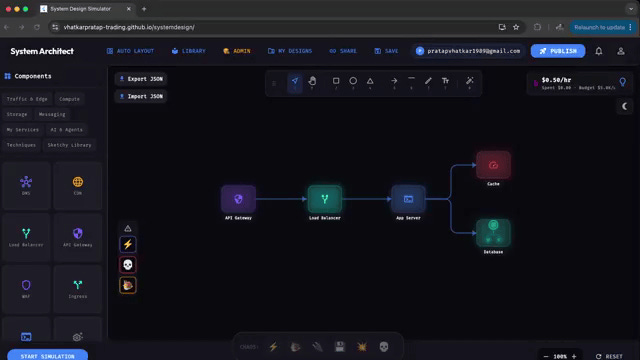Select the pencil draw tool

point(428,81)
